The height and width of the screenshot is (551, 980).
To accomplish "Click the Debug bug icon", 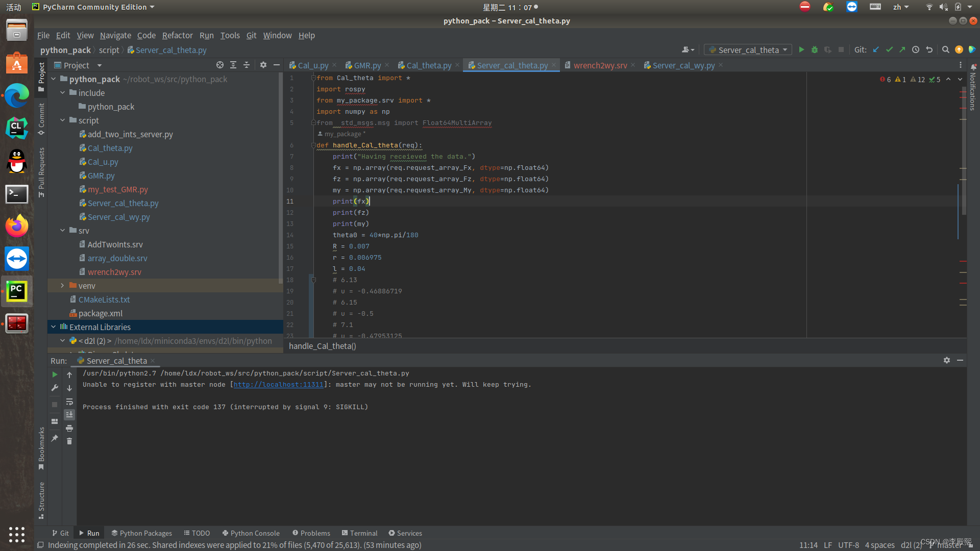I will pos(815,49).
